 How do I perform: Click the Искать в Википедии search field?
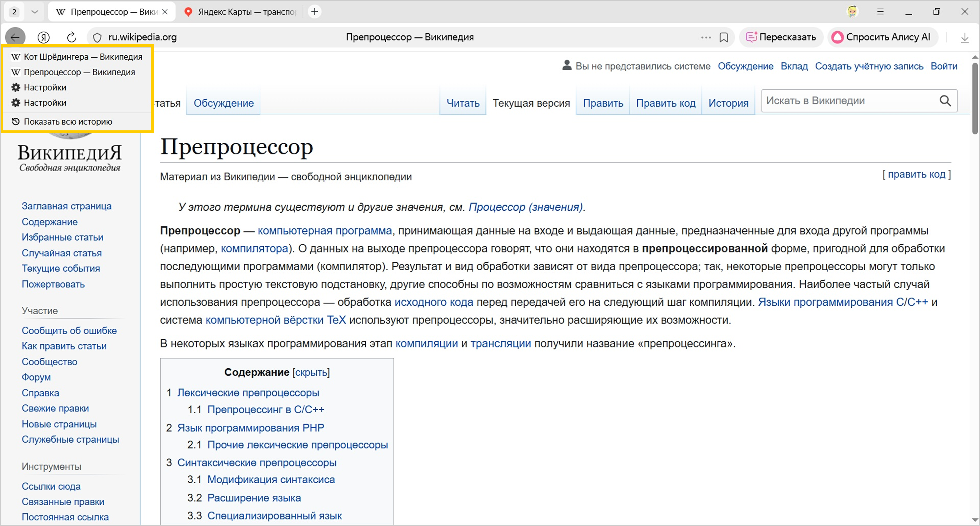pos(848,101)
